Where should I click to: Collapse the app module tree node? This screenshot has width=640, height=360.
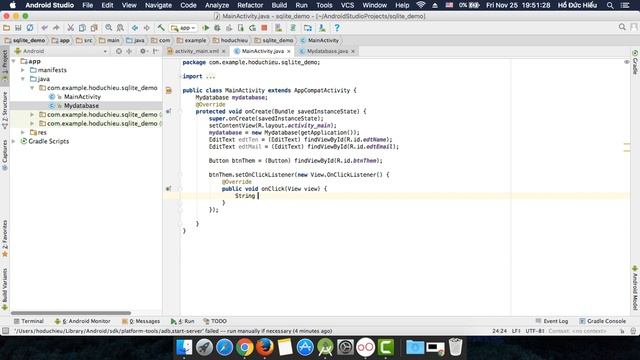[14, 61]
